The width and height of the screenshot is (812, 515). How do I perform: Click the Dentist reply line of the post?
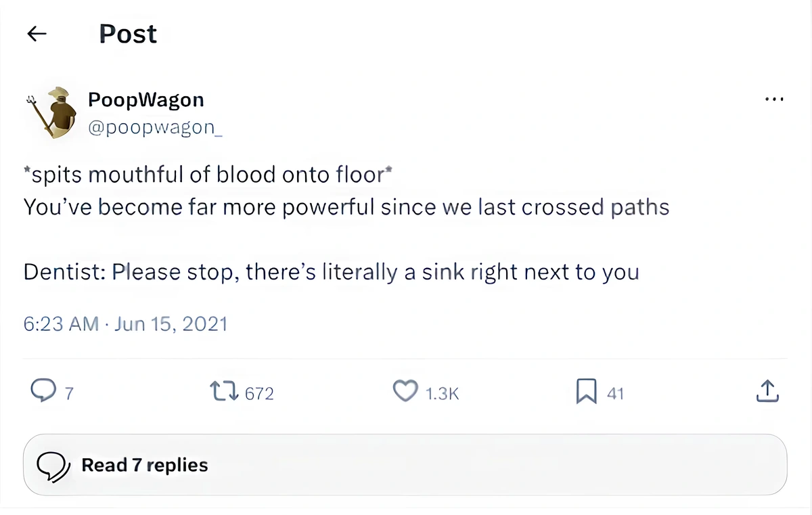coord(331,272)
